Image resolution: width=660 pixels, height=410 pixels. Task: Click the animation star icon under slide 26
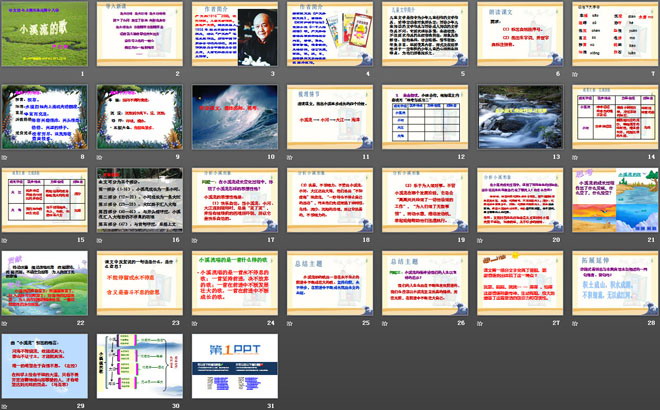(385, 323)
